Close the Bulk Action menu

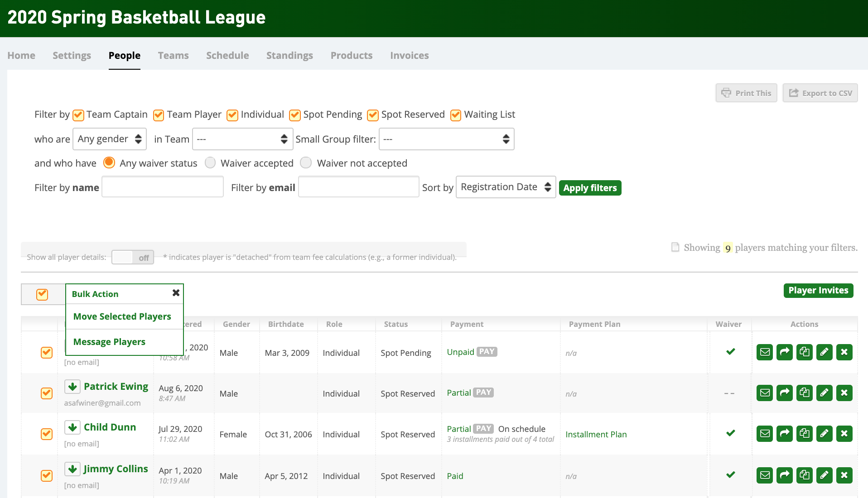tap(176, 293)
